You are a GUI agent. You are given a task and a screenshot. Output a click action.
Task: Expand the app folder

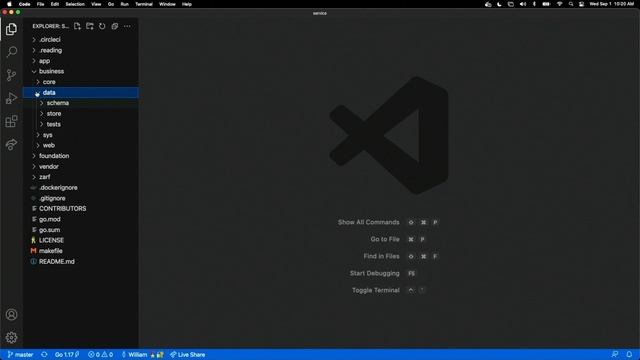tap(81, 61)
